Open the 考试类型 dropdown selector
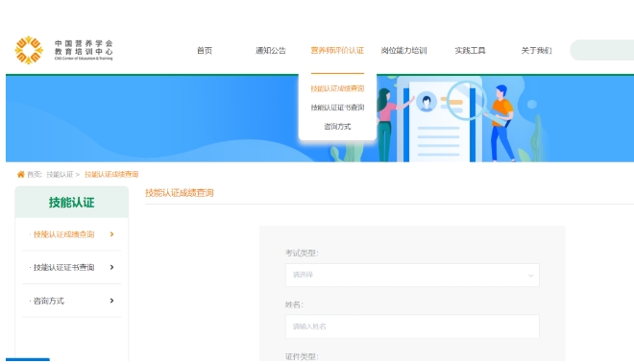 pos(412,275)
